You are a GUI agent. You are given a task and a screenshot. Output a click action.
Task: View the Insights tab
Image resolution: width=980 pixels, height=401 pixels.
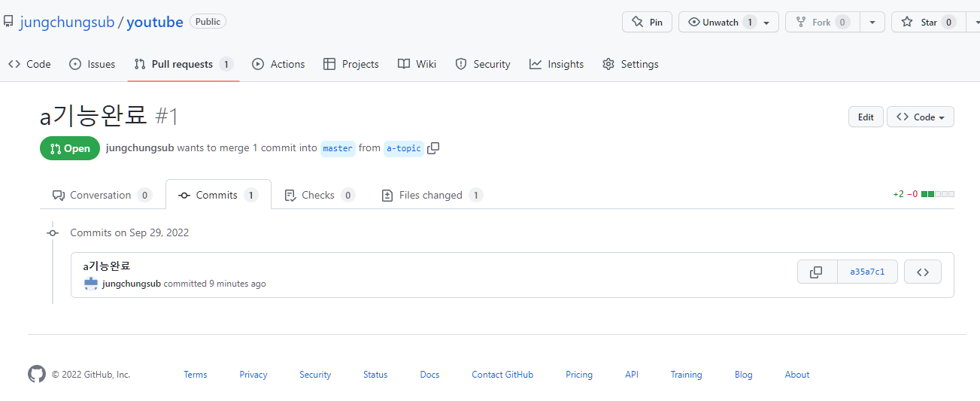(x=557, y=64)
